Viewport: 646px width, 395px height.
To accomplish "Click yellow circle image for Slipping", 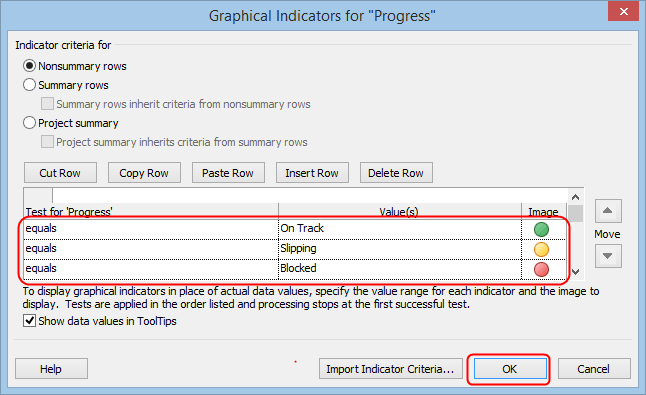I will coord(541,250).
